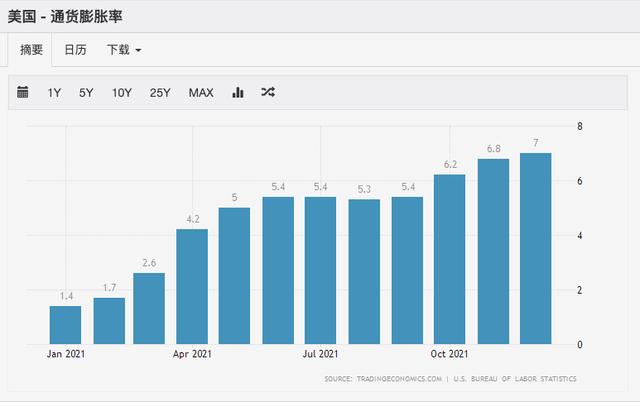
Task: Select the 5Y time range
Action: coord(86,93)
